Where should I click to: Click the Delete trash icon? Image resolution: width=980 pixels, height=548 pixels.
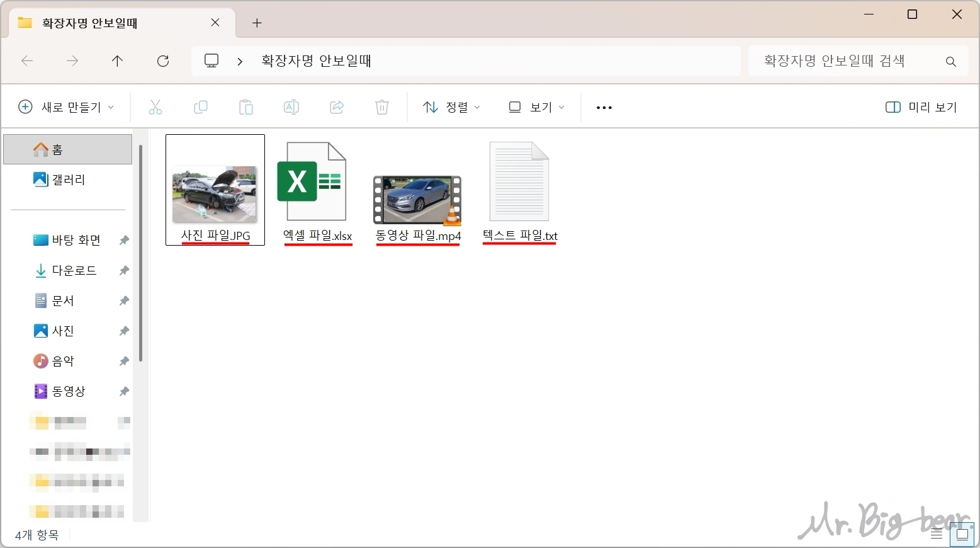(382, 107)
